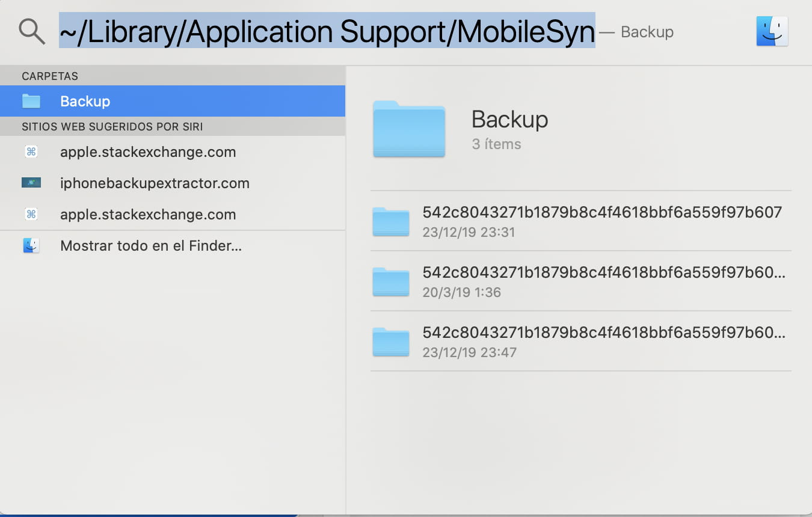Select the folder name dated 23/12/19 23:47

[603, 332]
